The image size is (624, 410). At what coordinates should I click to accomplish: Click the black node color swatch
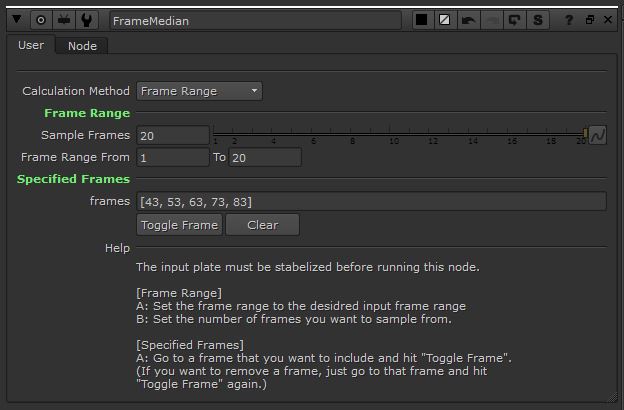(x=422, y=20)
